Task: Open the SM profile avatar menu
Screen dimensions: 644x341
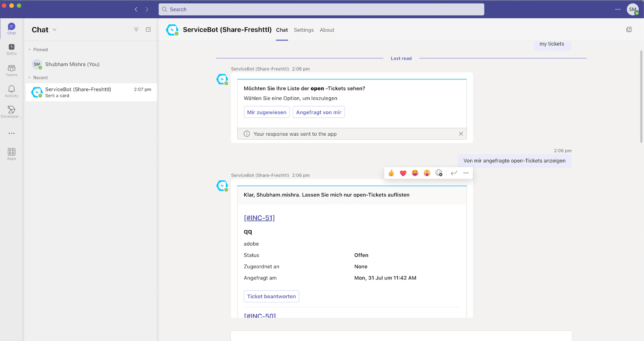Action: pos(633,9)
